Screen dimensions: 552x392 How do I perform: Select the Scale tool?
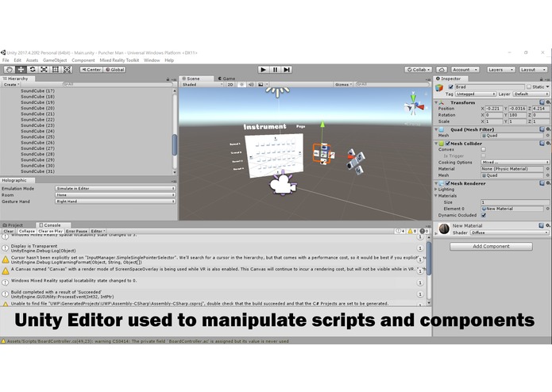[x=44, y=70]
